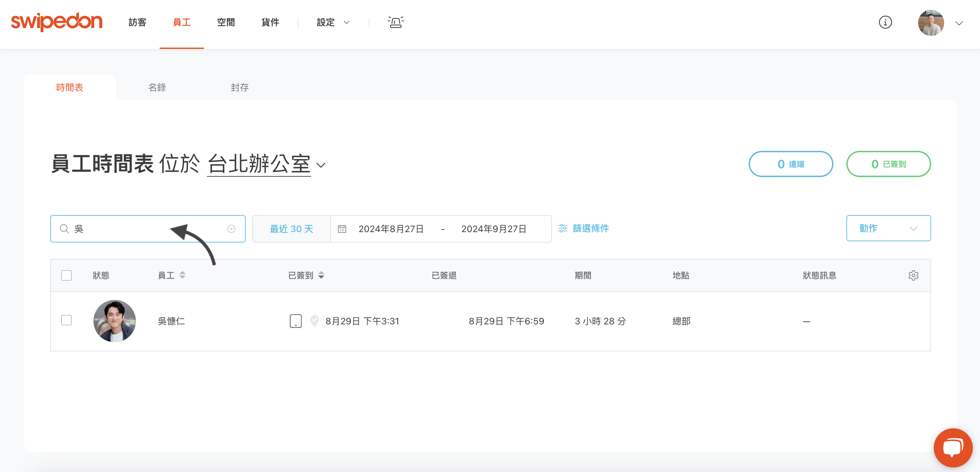
Task: Click the 0 遠端 remote counter button
Action: pos(790,164)
